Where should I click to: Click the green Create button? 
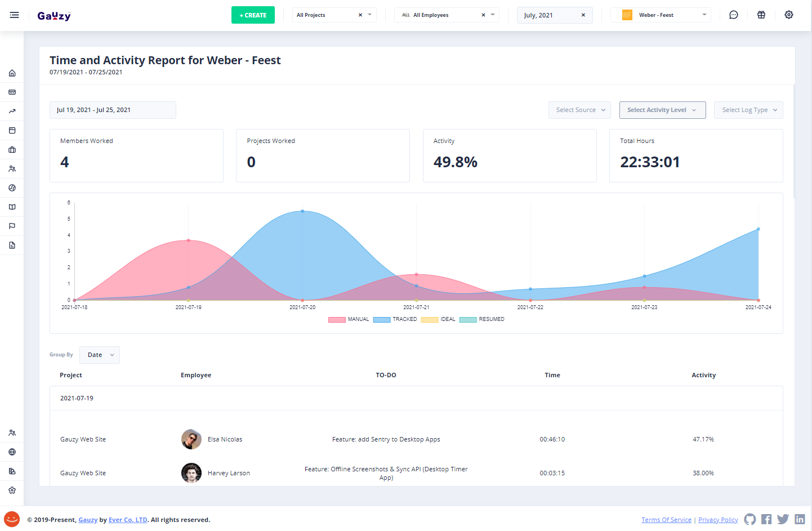253,15
